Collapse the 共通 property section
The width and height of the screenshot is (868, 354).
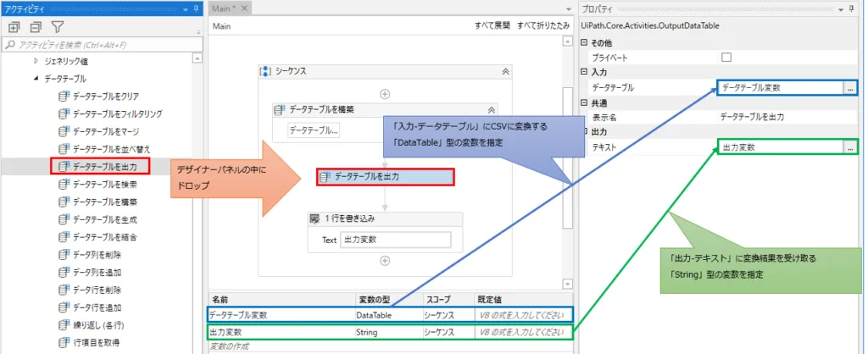tap(583, 102)
